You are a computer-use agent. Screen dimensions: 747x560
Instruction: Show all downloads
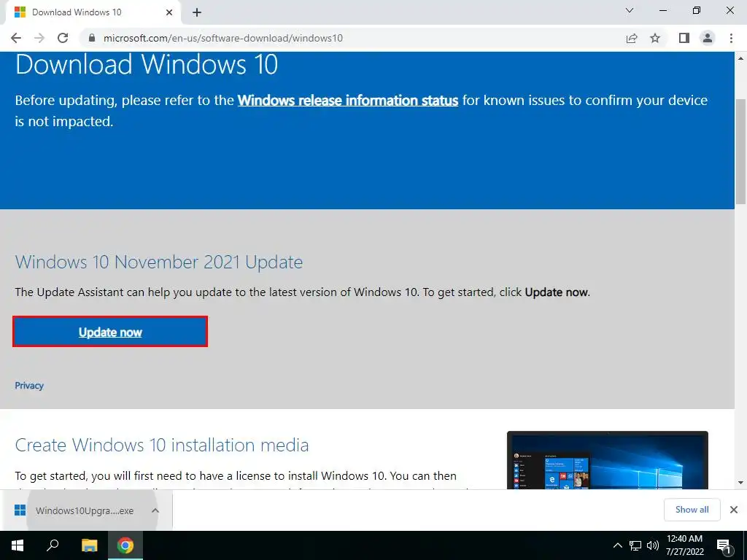pos(692,510)
